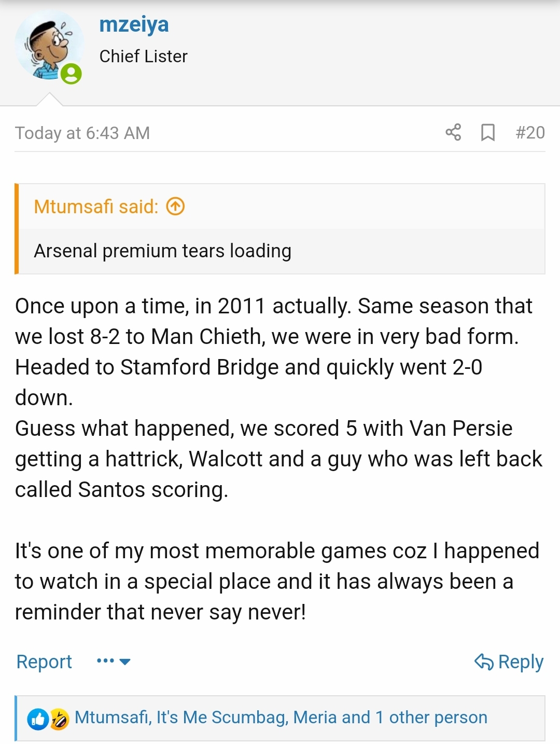This screenshot has width=560, height=744.
Task: Click the quoted text 'Arsenal premium tears loading'
Action: (162, 251)
